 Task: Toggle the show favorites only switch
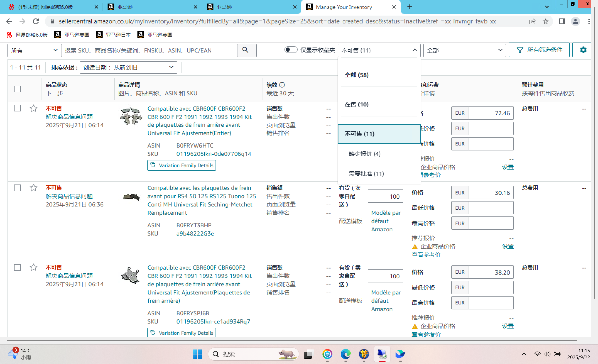[x=291, y=50]
